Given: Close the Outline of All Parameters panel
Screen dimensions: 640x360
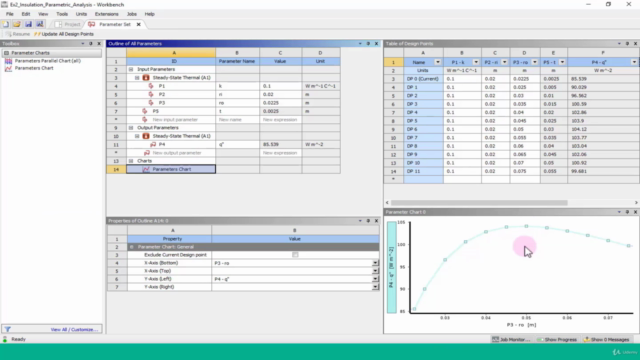Looking at the screenshot, I should [x=376, y=44].
